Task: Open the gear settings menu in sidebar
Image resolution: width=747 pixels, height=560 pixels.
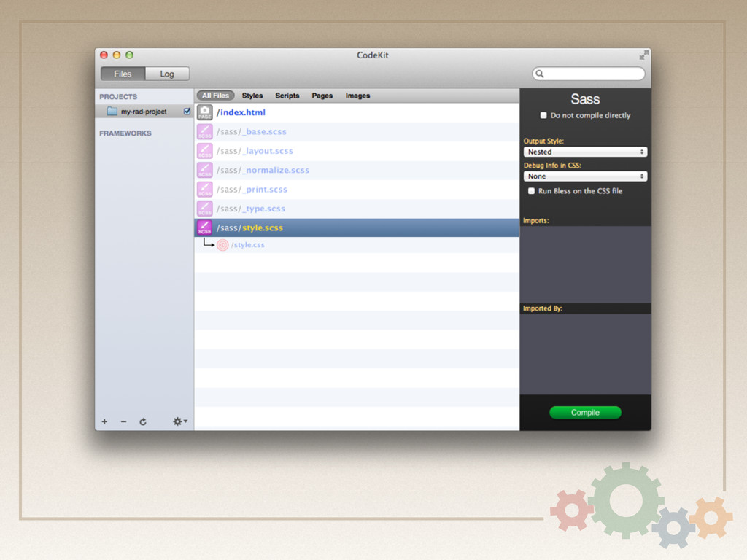Action: pyautogui.click(x=179, y=421)
